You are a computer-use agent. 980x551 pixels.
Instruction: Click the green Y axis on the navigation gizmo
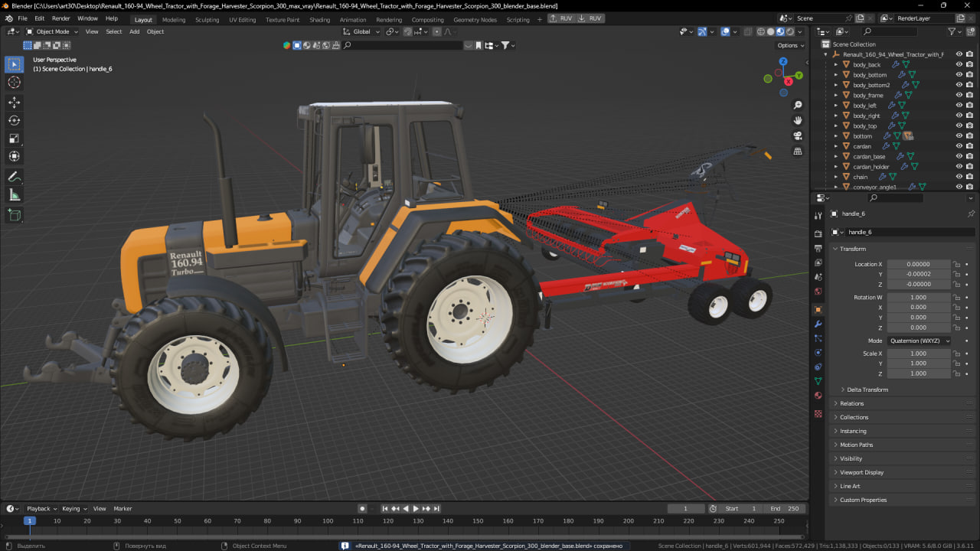point(798,75)
